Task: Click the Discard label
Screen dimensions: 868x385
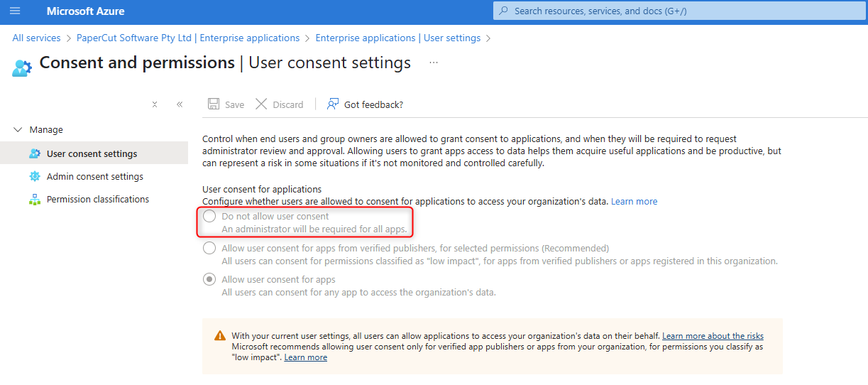Action: coord(288,105)
